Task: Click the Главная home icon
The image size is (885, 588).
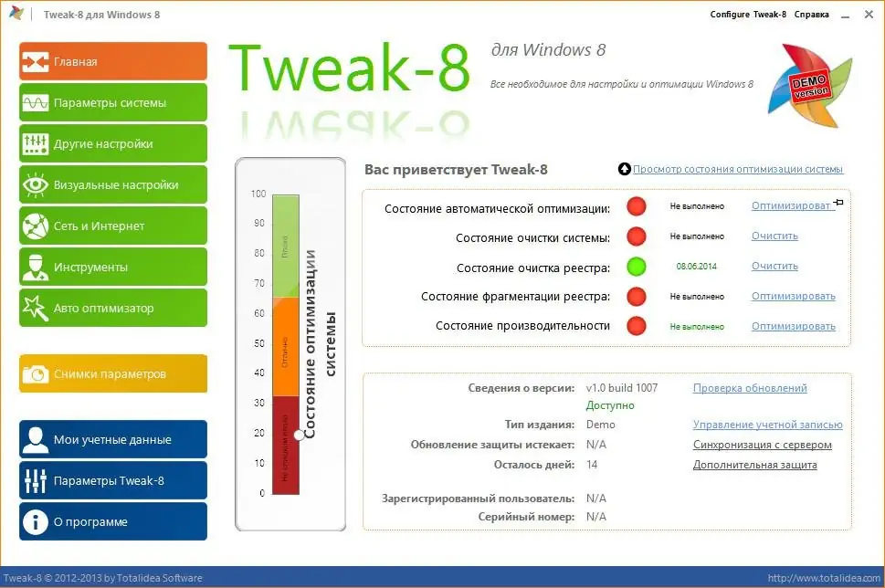Action: pos(35,61)
